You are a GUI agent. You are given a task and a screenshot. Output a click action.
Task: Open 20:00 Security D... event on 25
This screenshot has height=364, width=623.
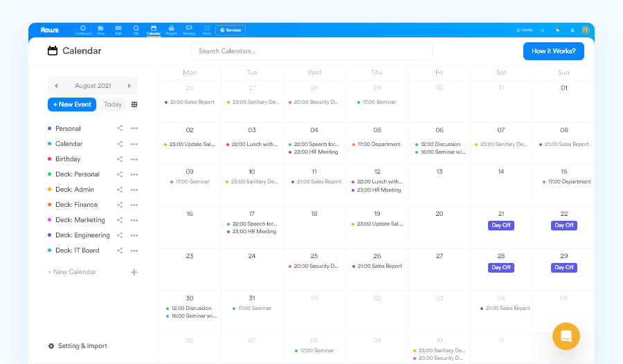pyautogui.click(x=314, y=266)
